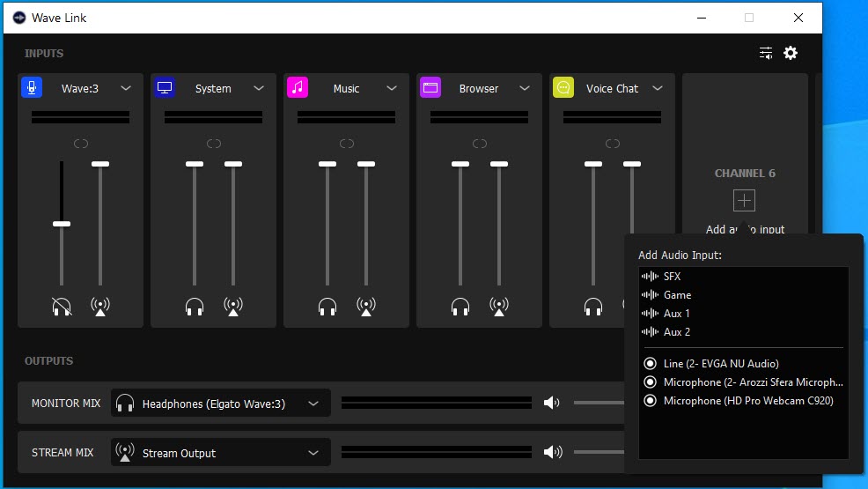Minimize the Wave Link window
This screenshot has width=868, height=489.
pos(702,18)
